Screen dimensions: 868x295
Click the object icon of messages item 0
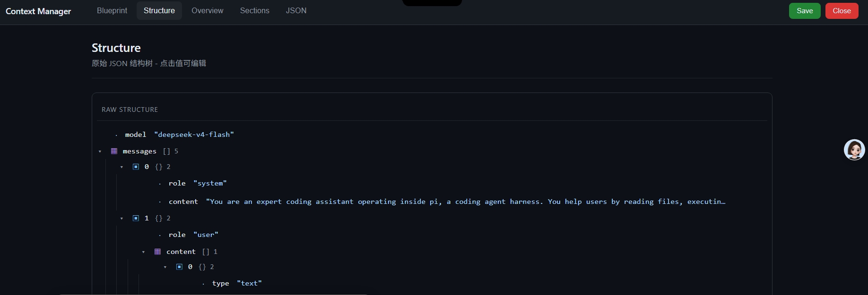pos(136,167)
